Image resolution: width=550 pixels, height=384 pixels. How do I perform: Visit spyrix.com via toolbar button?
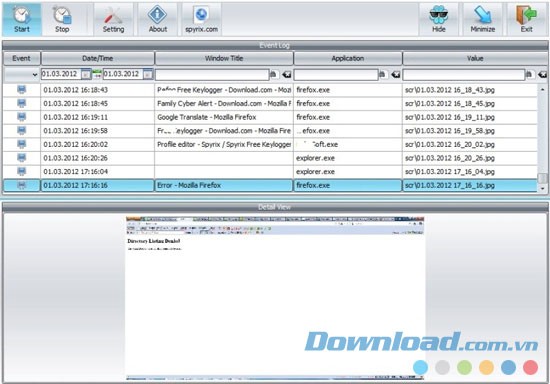pyautogui.click(x=201, y=19)
